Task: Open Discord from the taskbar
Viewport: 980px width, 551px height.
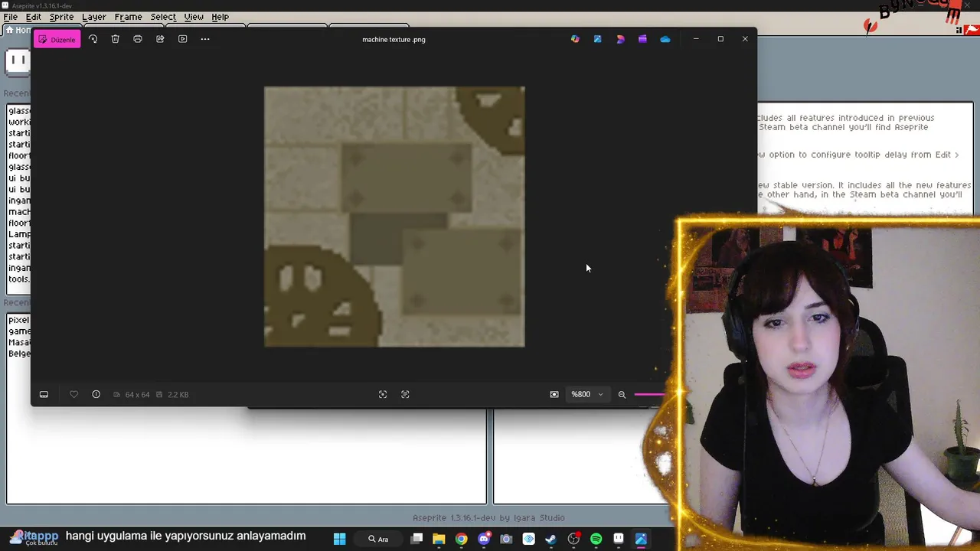Action: click(x=484, y=539)
